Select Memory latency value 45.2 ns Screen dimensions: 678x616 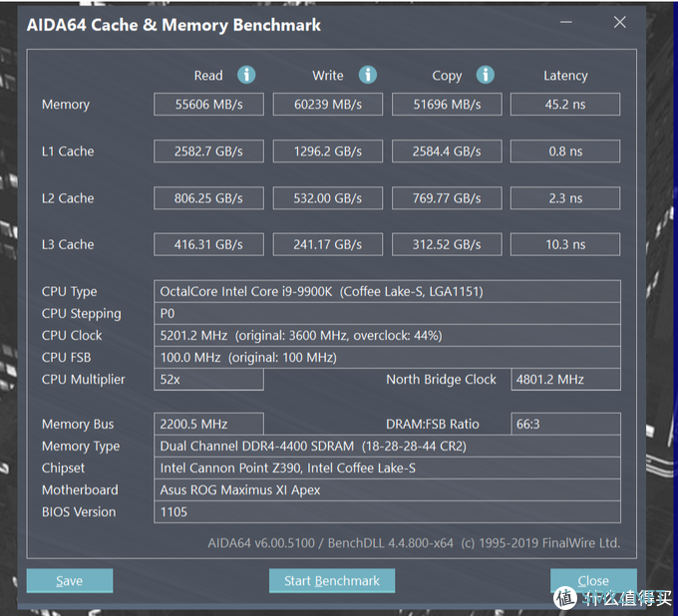point(565,105)
